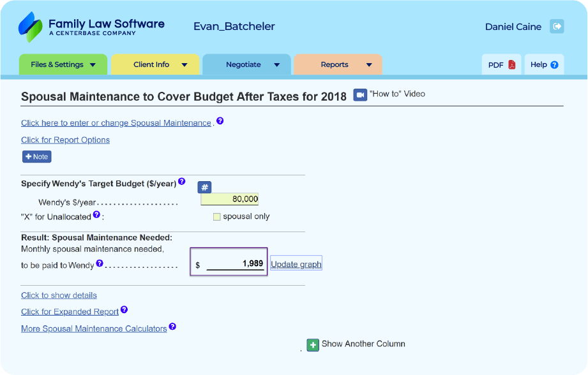Click help icon beside Expanded Report link
The image size is (588, 375).
(124, 310)
